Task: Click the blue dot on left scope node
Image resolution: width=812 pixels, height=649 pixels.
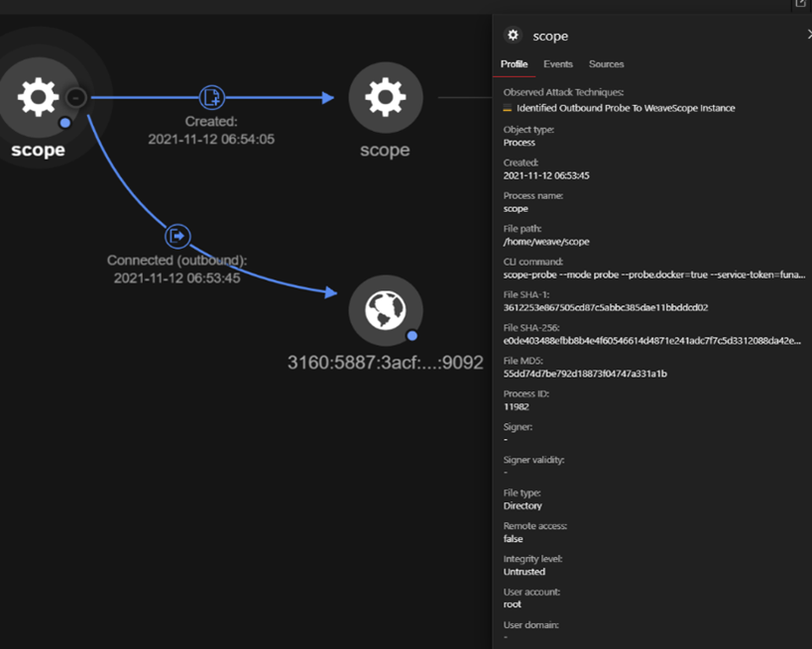Action: click(64, 123)
